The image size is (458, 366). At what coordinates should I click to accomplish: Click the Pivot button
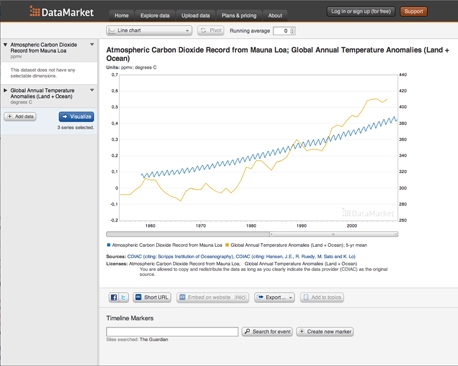(211, 31)
